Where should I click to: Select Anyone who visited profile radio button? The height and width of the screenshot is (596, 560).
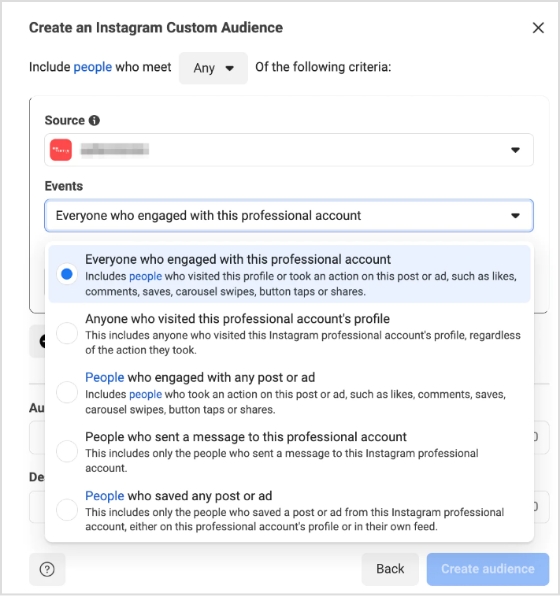click(x=67, y=333)
